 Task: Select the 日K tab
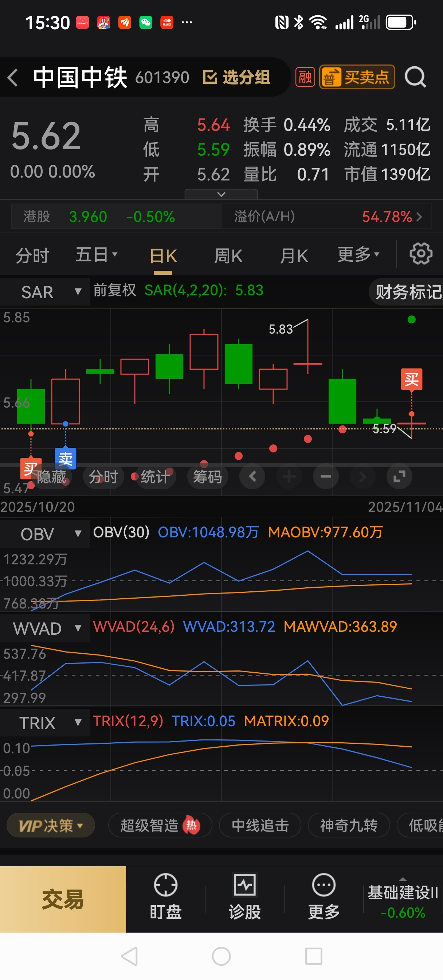tap(163, 256)
